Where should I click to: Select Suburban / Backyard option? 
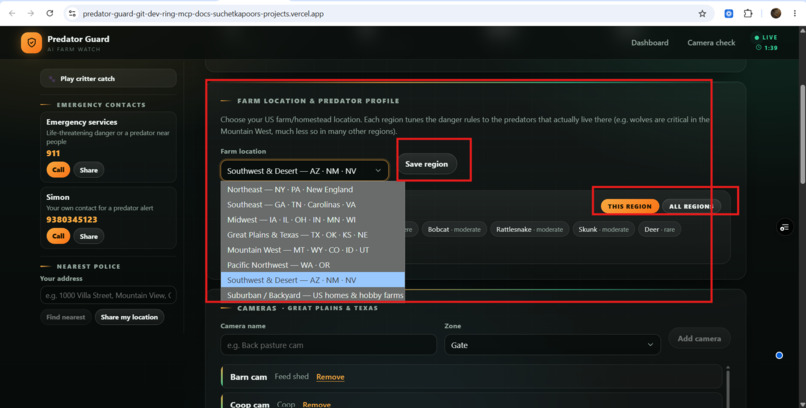pos(313,295)
